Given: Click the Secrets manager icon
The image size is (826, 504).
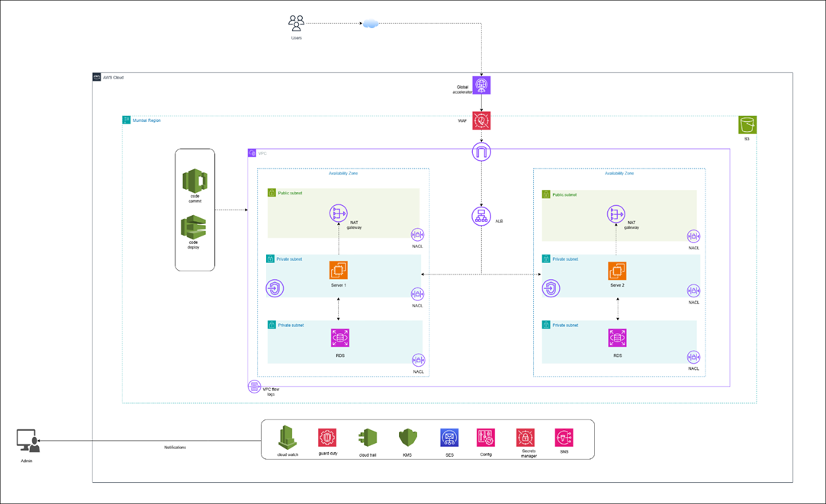Looking at the screenshot, I should point(525,438).
